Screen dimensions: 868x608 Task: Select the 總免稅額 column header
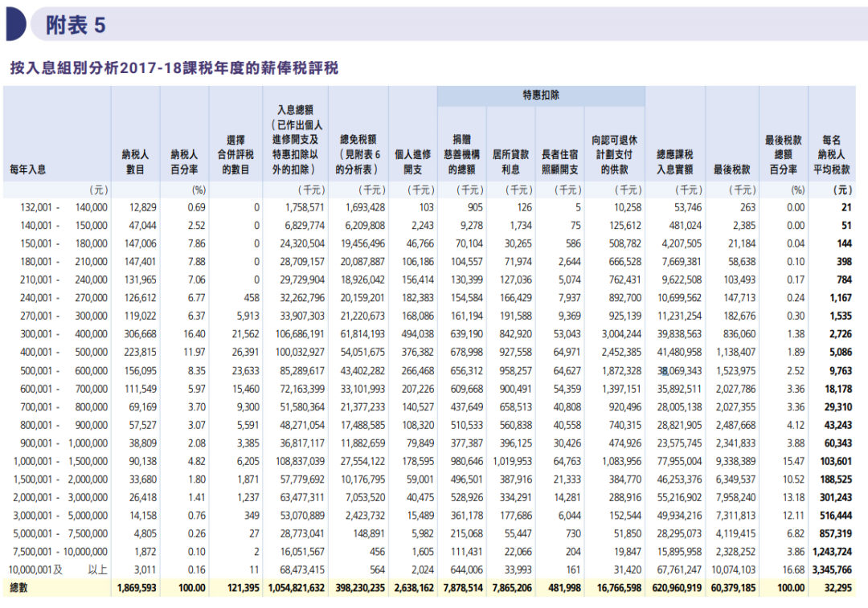tap(358, 154)
